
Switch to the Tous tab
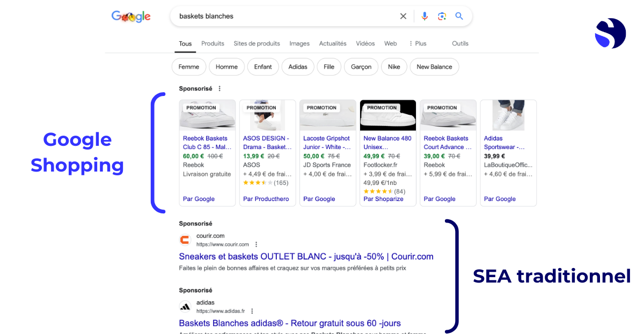tap(185, 44)
